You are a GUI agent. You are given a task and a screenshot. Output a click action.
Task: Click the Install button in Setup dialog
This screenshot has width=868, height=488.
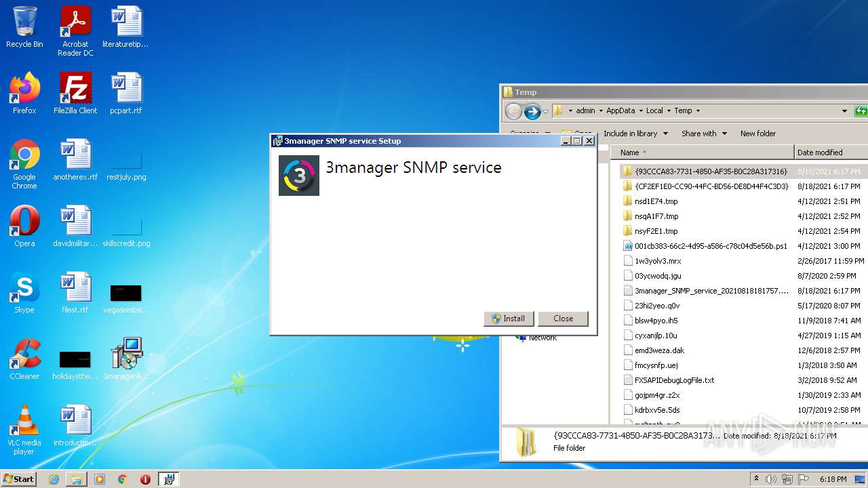(x=509, y=319)
